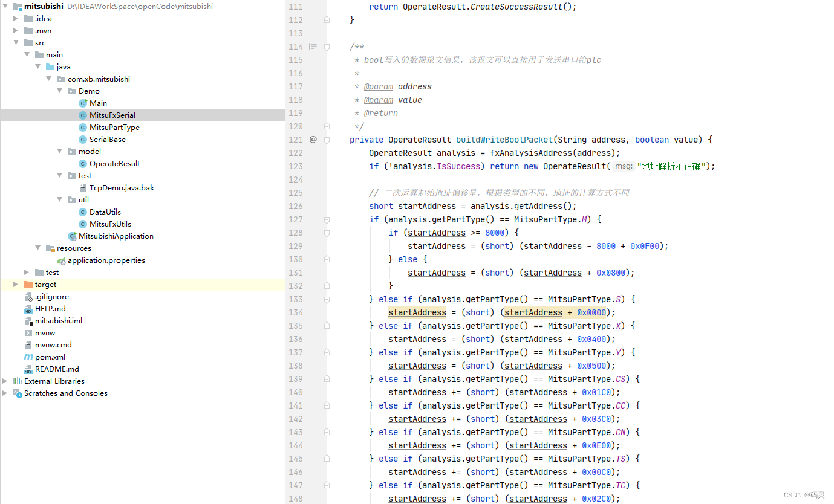Click the External Libraries icon
This screenshot has width=834, height=504.
18,381
